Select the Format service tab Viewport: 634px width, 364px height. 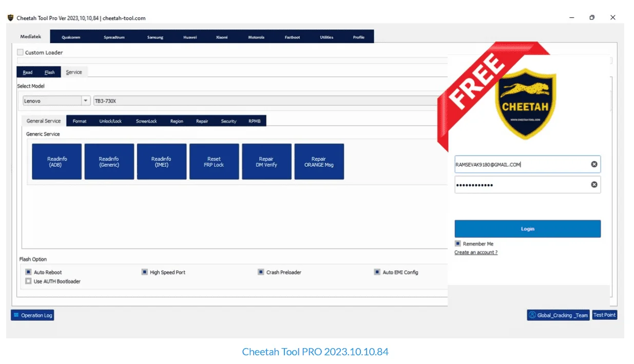coord(80,121)
